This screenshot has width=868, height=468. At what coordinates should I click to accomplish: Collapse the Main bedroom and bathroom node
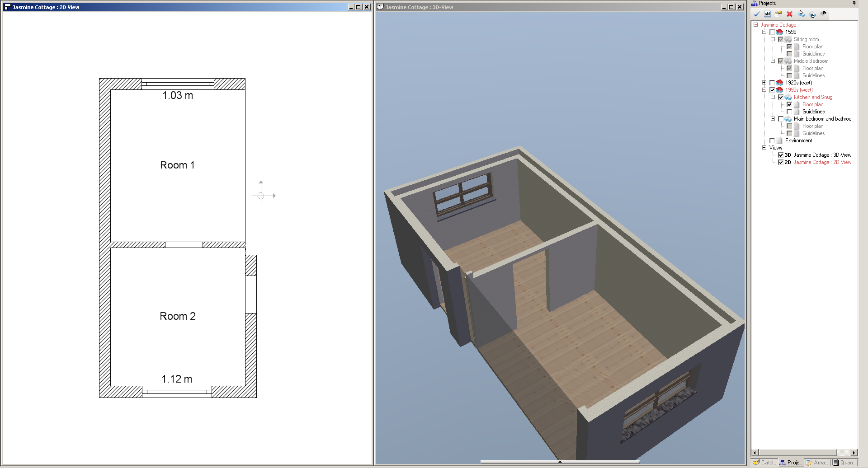(773, 119)
